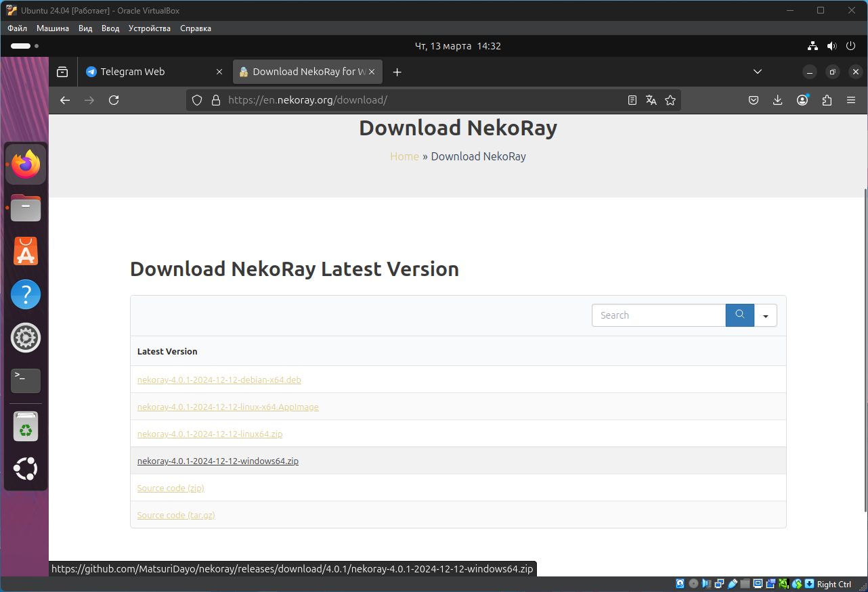Switch to the Telegram Web tab
The image size is (868, 592).
pos(154,72)
